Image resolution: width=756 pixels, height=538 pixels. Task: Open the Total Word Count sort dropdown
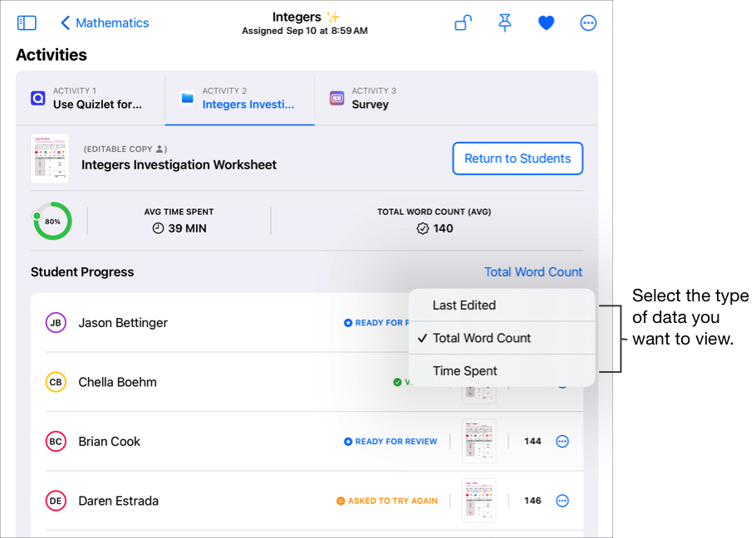533,271
